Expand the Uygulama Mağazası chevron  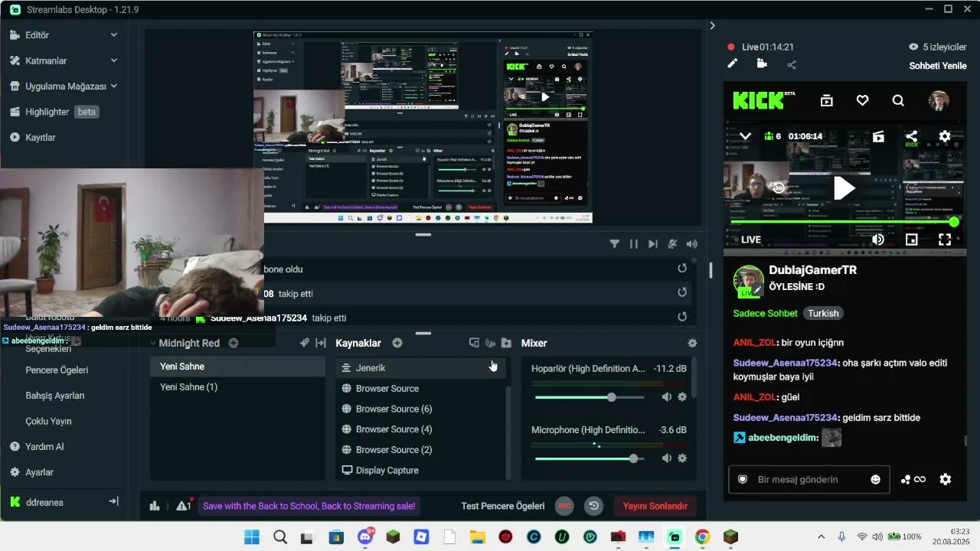point(114,86)
